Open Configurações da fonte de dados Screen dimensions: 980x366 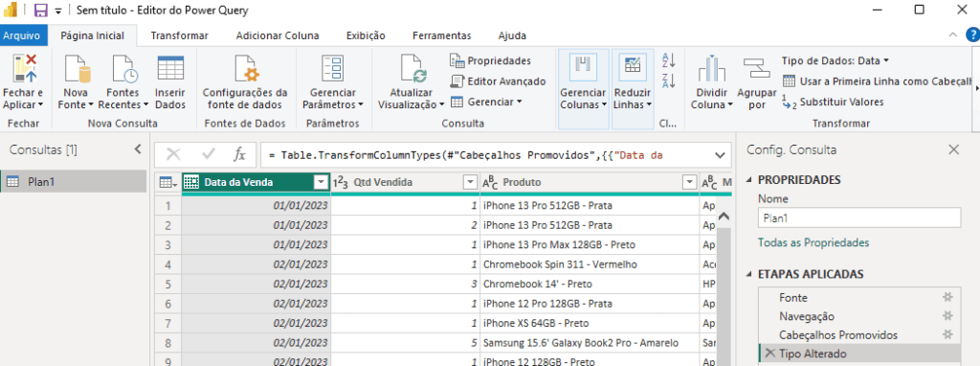click(244, 82)
